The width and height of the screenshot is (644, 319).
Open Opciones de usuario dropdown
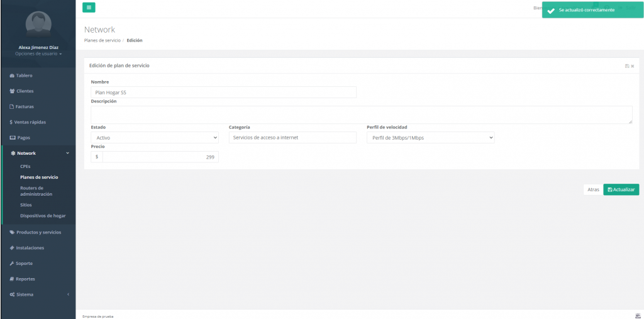pos(38,54)
